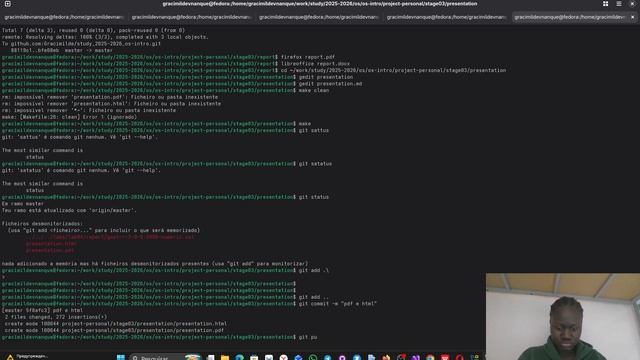
Task: Close the active terminal tab
Action: 633,17
